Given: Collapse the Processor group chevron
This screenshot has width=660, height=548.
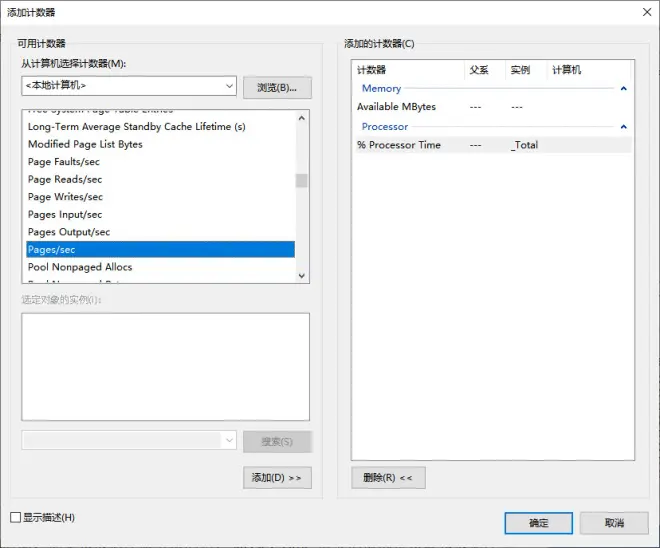Looking at the screenshot, I should coord(624,127).
